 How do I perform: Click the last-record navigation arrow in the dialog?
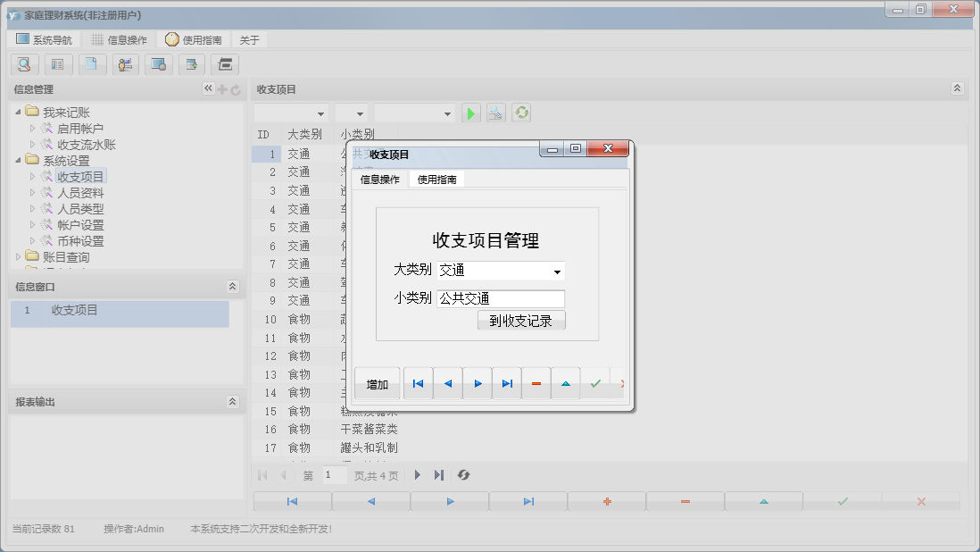[x=507, y=383]
